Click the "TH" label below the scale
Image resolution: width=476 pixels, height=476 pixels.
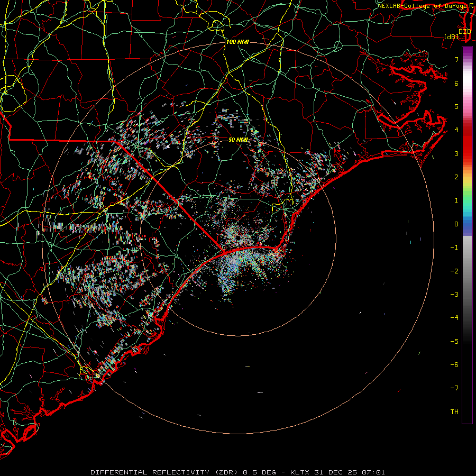point(454,412)
